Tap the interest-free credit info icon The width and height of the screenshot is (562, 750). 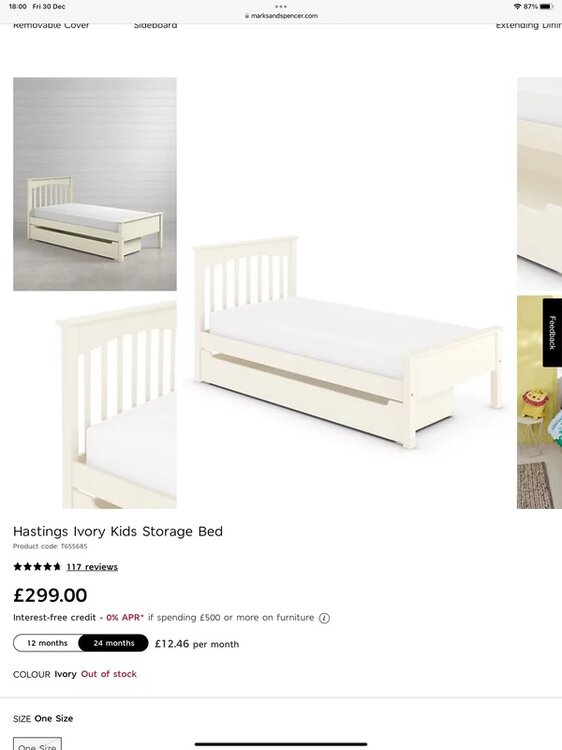pos(324,618)
